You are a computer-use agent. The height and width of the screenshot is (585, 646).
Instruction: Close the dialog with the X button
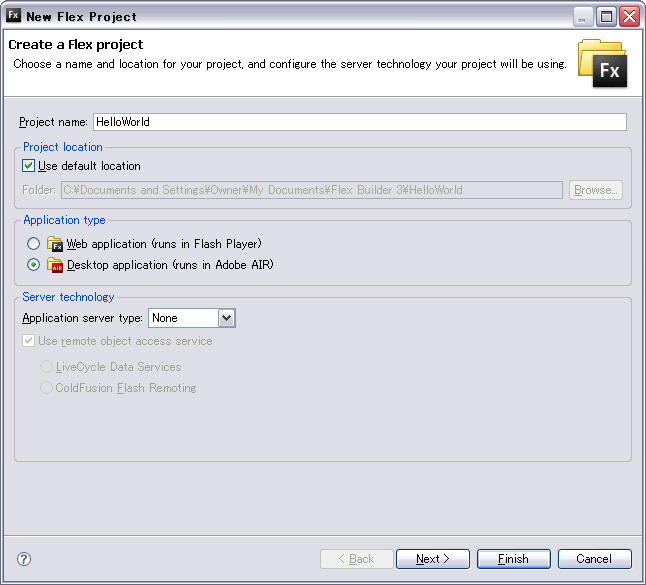(x=630, y=17)
